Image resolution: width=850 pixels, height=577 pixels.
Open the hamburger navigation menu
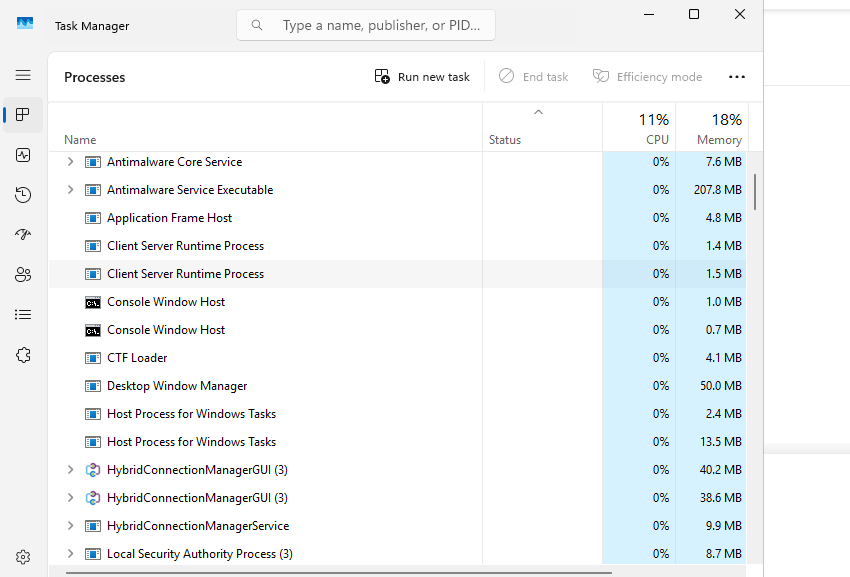click(x=23, y=75)
